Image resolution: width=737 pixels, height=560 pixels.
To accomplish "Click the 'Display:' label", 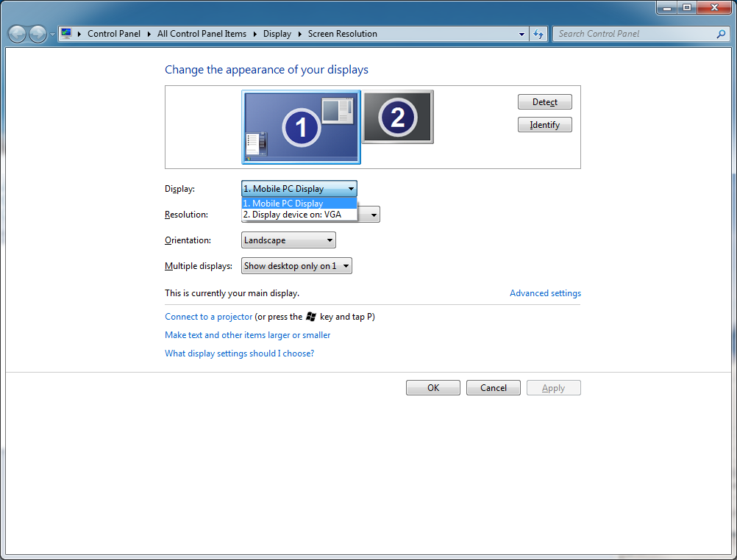I will point(179,189).
